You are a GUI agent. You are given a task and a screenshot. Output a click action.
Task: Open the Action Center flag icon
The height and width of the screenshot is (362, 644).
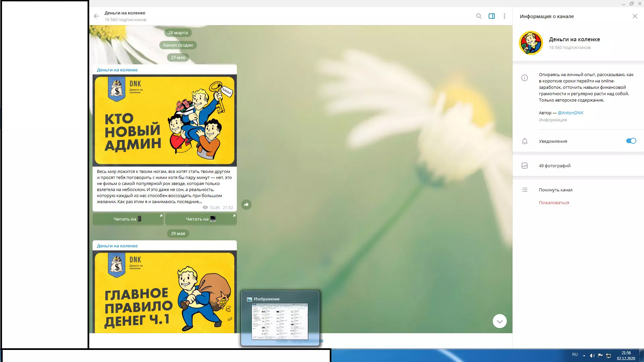(x=600, y=355)
